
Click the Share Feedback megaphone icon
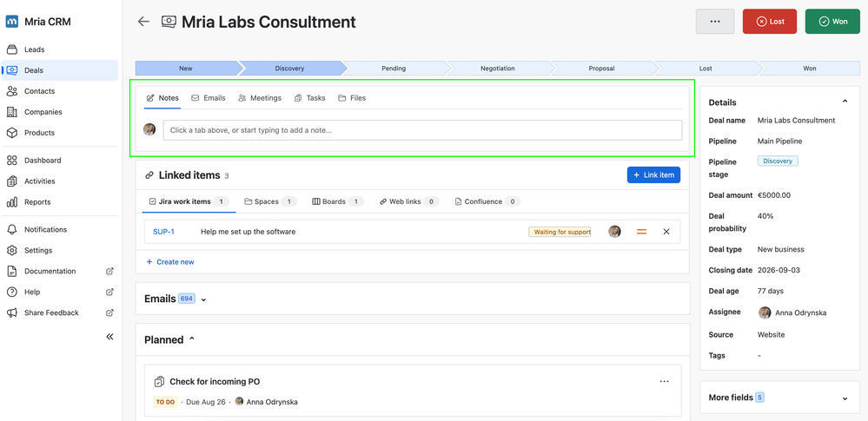[x=11, y=312]
